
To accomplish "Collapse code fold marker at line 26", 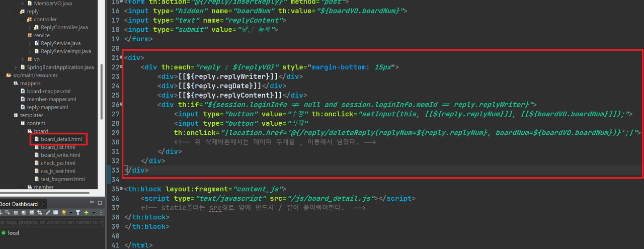I will pyautogui.click(x=121, y=105).
